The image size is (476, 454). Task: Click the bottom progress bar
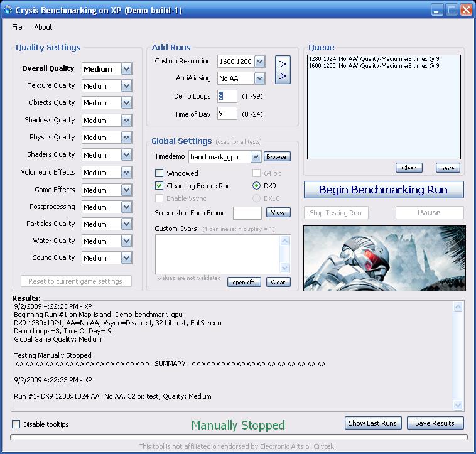(x=239, y=437)
